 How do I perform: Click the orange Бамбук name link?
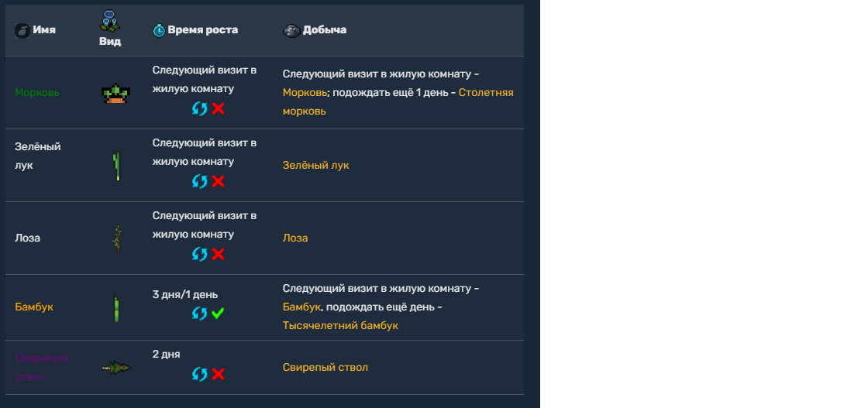point(34,307)
